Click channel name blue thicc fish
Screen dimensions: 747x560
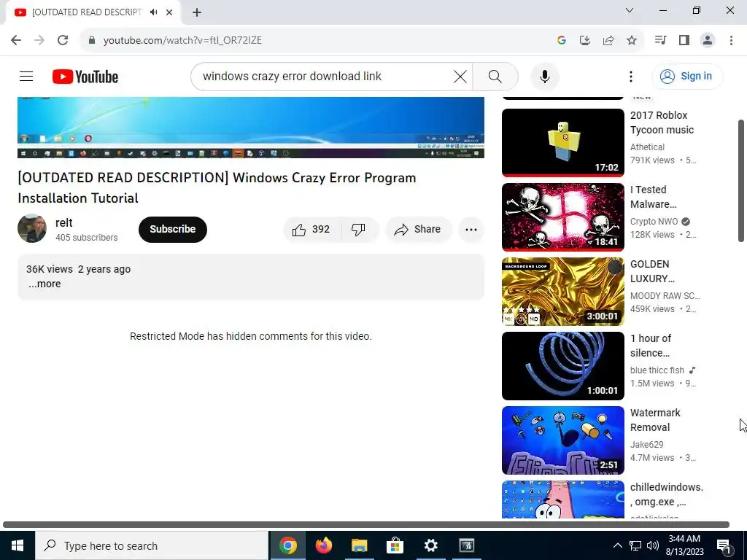coord(657,370)
